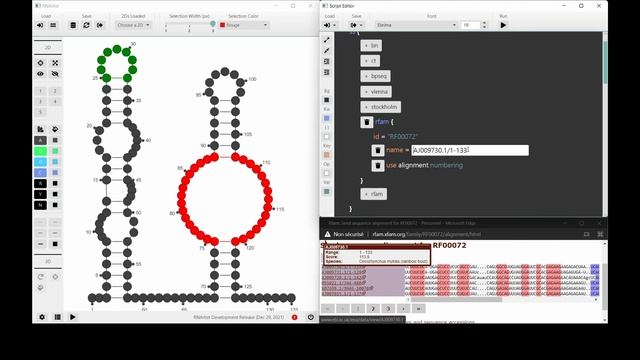This screenshot has height=360, width=640.
Task: Click the paint palette icon above the nucleotide squares
Action: 55,129
